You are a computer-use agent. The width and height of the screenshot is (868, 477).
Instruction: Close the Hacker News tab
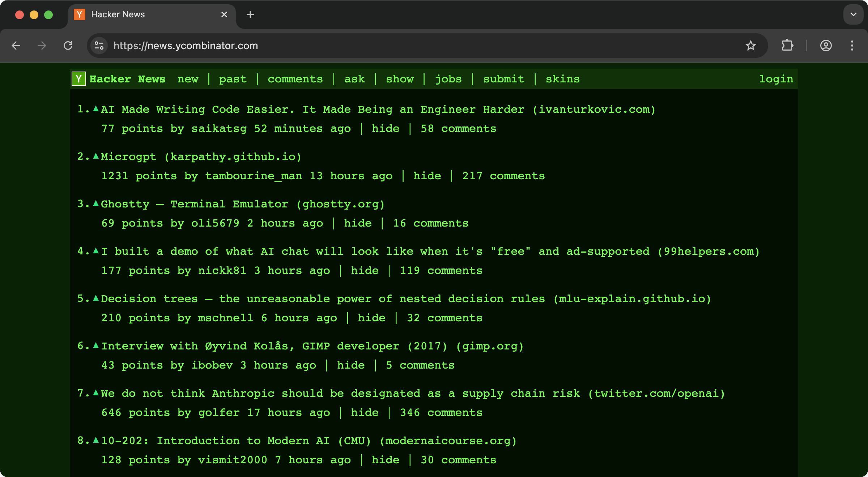[224, 14]
